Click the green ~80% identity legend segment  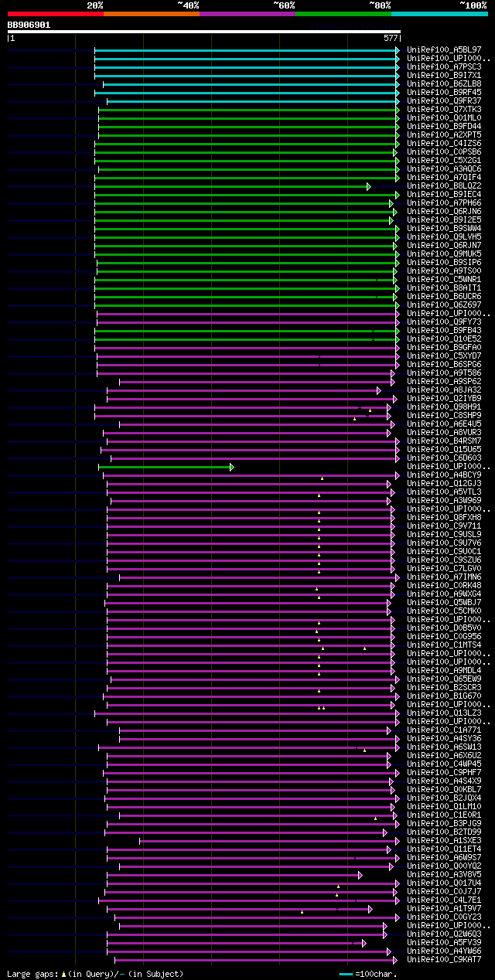pyautogui.click(x=343, y=13)
